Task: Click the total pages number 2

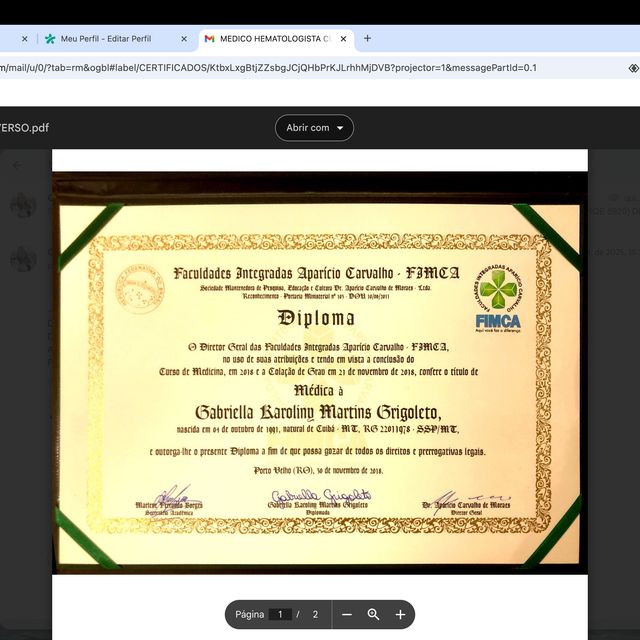Action: click(315, 614)
